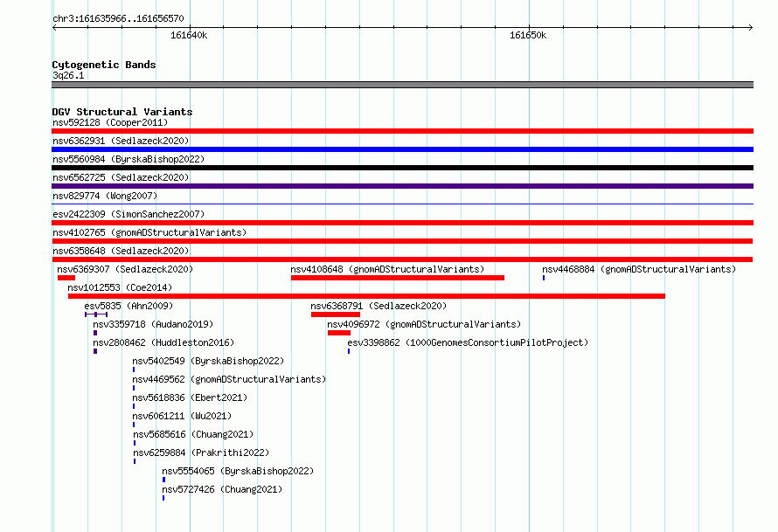778x532 pixels.
Task: Open nsv5402549 (ByrskaBishop2022) label
Action: click(208, 361)
